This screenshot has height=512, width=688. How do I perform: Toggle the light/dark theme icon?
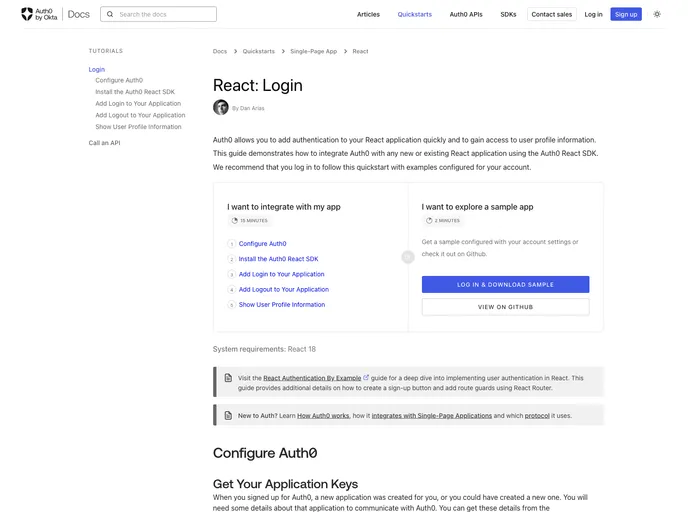pyautogui.click(x=657, y=14)
